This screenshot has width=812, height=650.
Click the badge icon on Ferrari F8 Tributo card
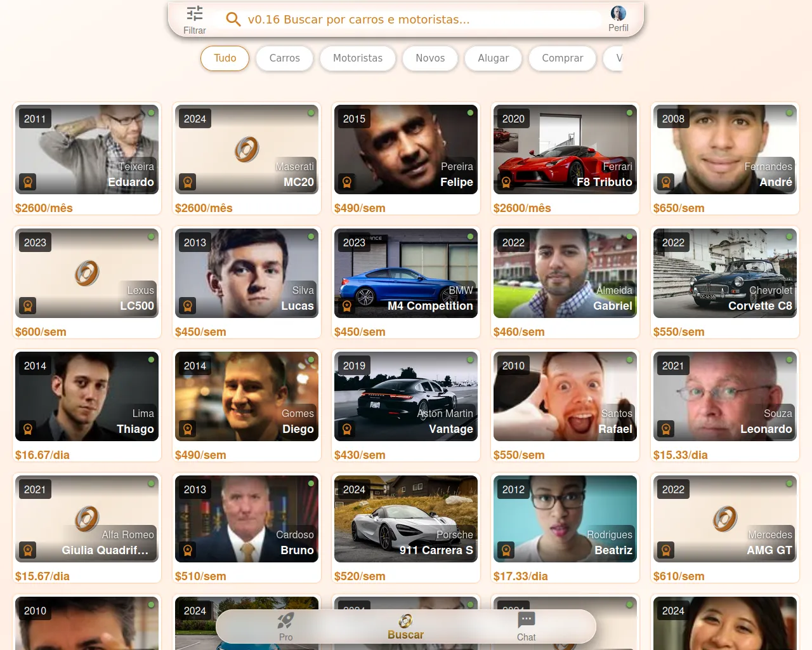click(x=506, y=182)
